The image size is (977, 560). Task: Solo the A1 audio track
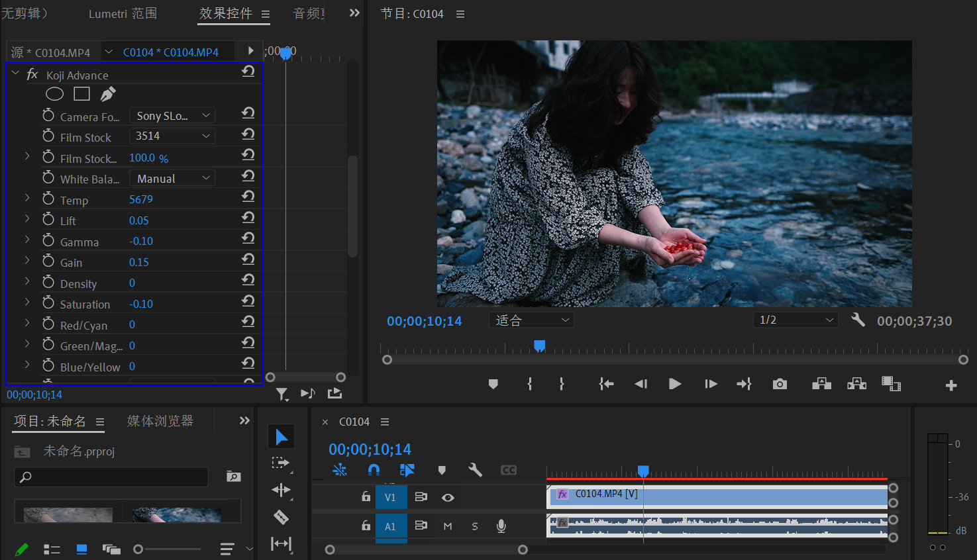pyautogui.click(x=475, y=526)
